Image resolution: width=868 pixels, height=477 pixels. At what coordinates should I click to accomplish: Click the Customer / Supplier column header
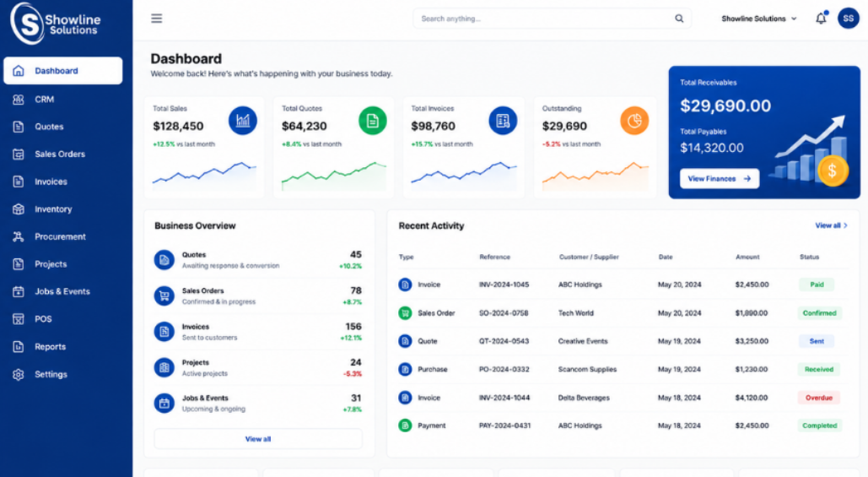pyautogui.click(x=589, y=257)
